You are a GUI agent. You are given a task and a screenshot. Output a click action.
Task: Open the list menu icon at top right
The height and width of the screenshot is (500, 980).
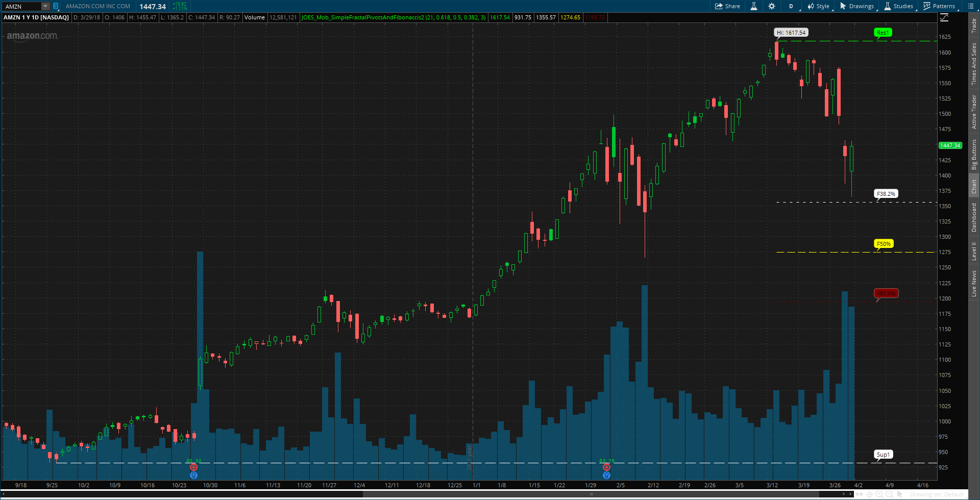(x=970, y=6)
